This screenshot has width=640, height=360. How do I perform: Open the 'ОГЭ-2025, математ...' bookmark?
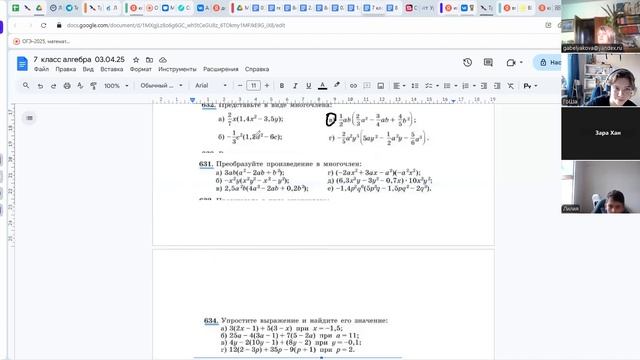[41, 41]
